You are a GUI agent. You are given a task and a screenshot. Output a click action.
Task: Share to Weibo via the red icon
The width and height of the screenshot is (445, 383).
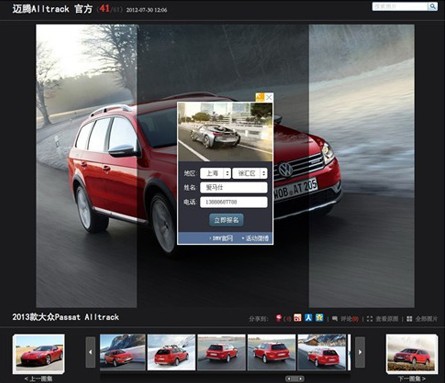point(279,318)
